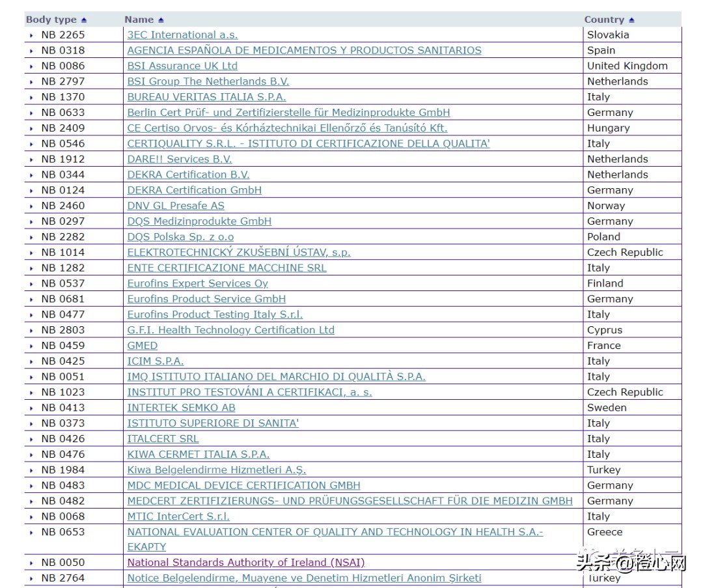Open ITALCERT SRL link
The height and width of the screenshot is (588, 703).
click(163, 439)
